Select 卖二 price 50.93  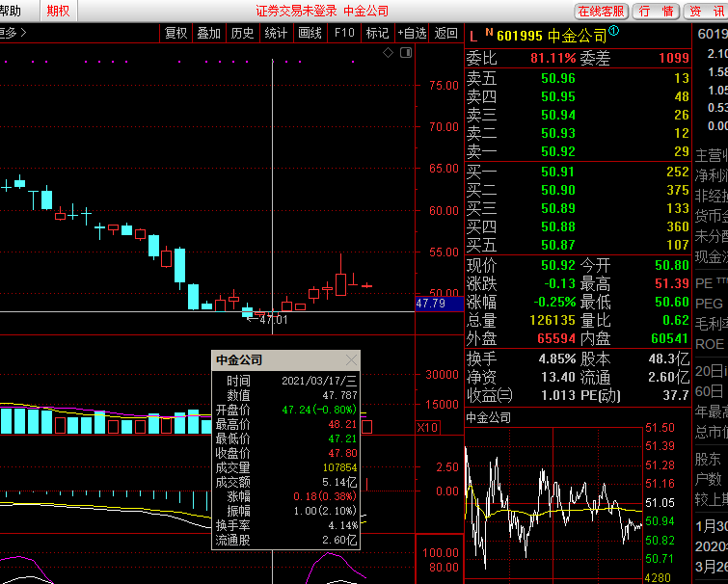[x=558, y=134]
